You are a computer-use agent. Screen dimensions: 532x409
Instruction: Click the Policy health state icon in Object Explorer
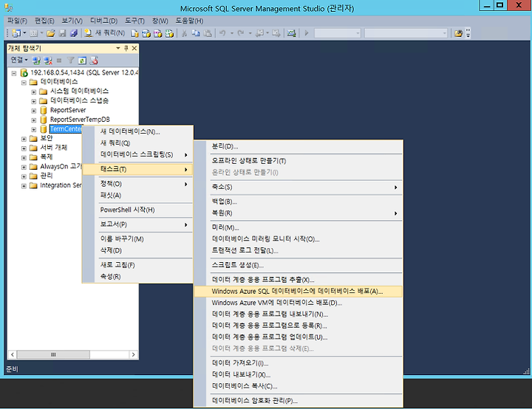tap(94, 61)
